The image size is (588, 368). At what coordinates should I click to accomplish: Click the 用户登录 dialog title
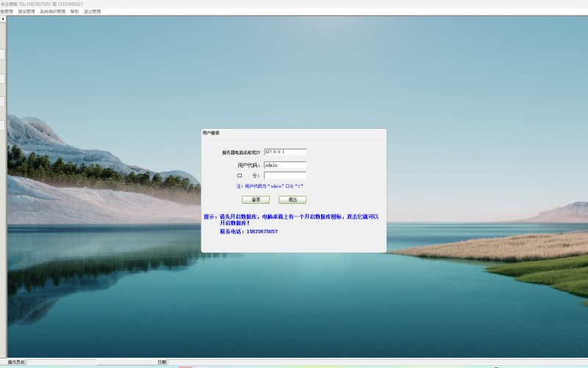(x=211, y=133)
